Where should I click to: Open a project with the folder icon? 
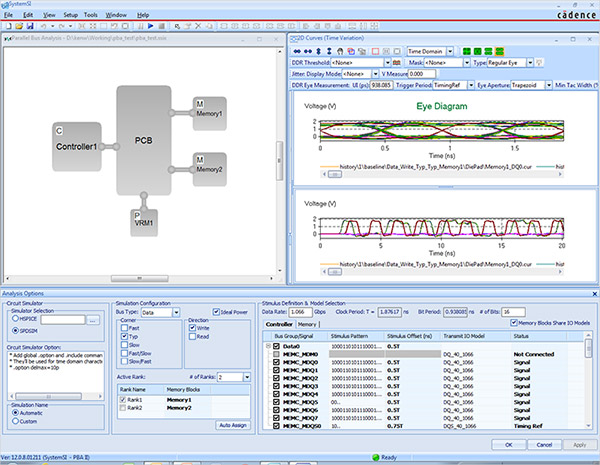(x=19, y=26)
